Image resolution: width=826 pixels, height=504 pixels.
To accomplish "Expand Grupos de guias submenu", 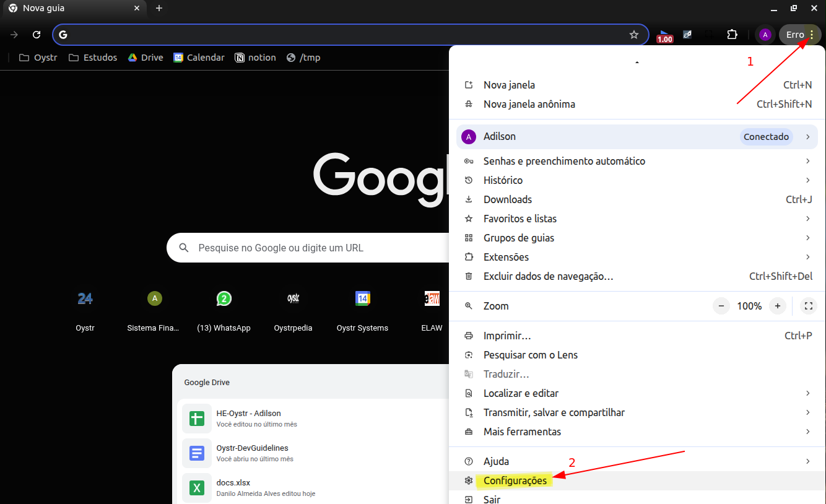I will coord(637,238).
